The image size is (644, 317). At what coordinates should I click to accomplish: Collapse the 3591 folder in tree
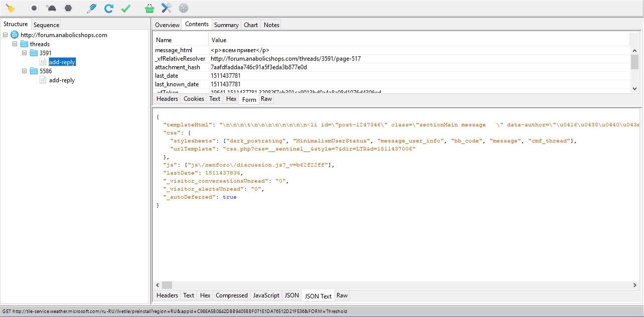pos(24,53)
